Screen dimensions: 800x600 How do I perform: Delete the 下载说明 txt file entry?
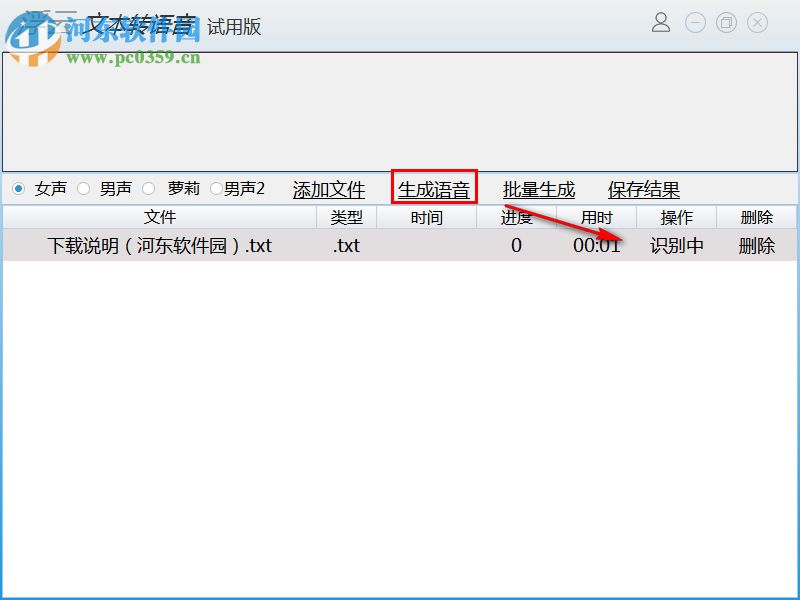point(757,245)
